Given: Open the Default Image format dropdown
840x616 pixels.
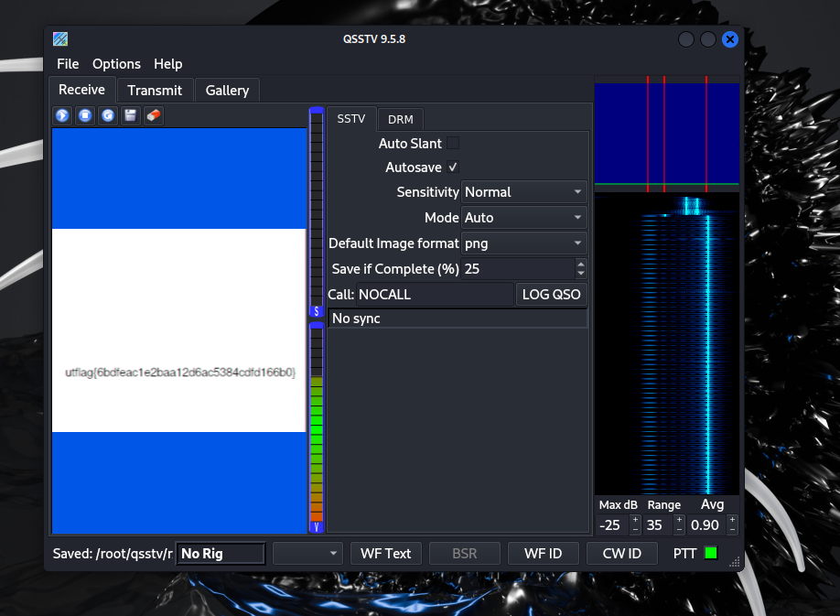Looking at the screenshot, I should (524, 243).
